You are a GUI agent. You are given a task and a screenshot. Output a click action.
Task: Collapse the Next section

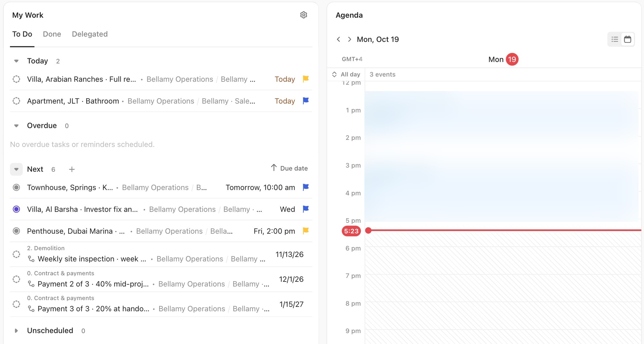[16, 169]
